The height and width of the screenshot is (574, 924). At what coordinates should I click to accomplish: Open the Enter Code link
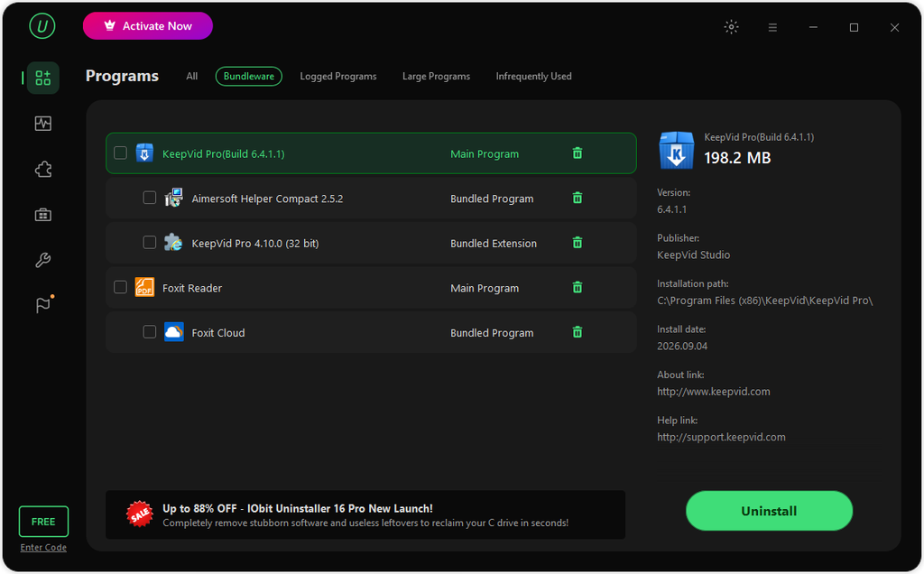pos(43,548)
